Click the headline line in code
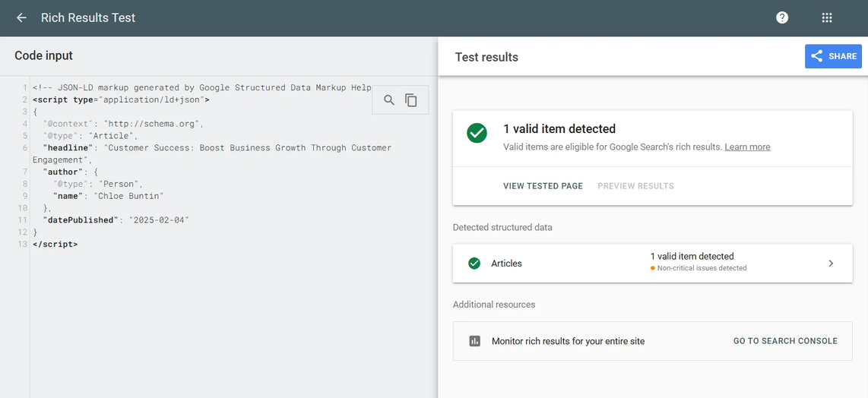868x398 pixels. coord(212,154)
